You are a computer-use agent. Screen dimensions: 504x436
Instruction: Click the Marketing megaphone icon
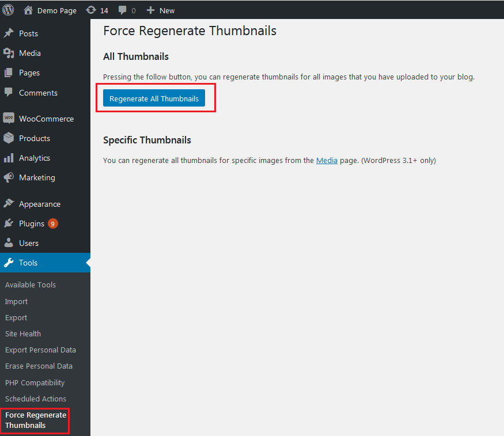9,177
